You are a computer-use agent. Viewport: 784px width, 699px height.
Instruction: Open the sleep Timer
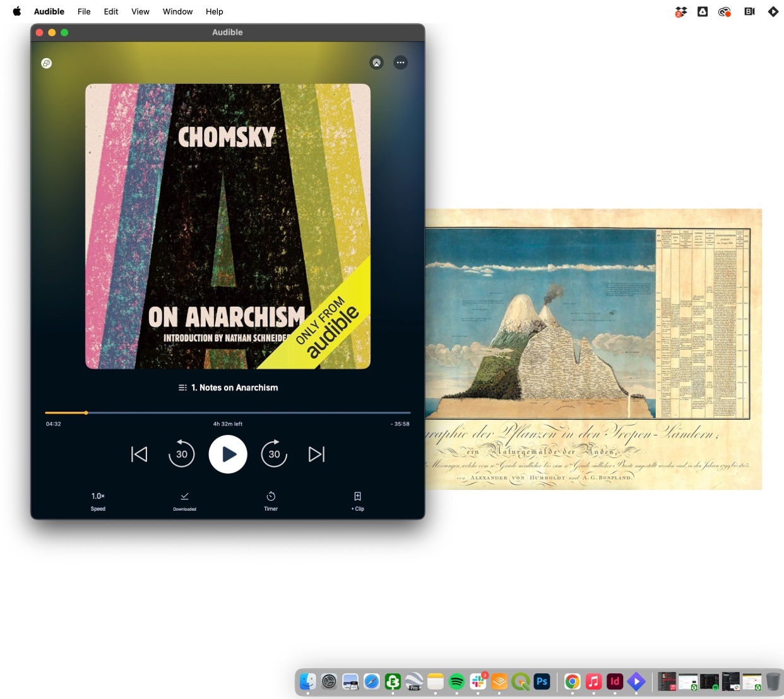tap(271, 501)
